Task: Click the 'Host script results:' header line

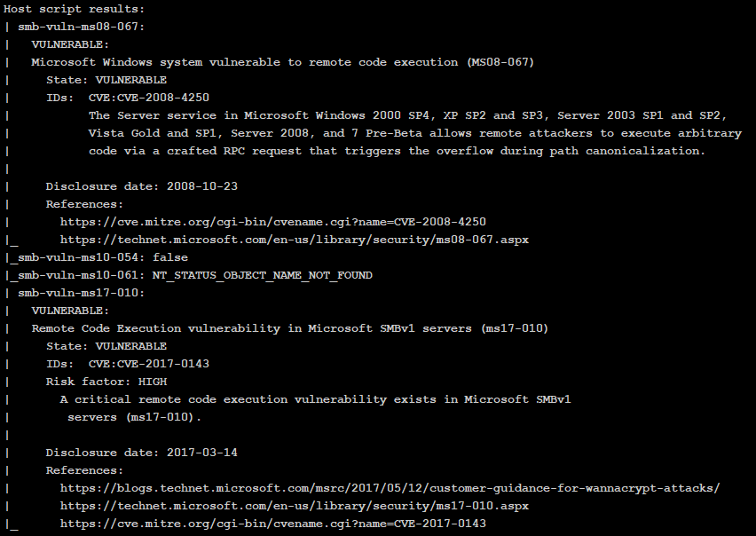Action: 74,9
